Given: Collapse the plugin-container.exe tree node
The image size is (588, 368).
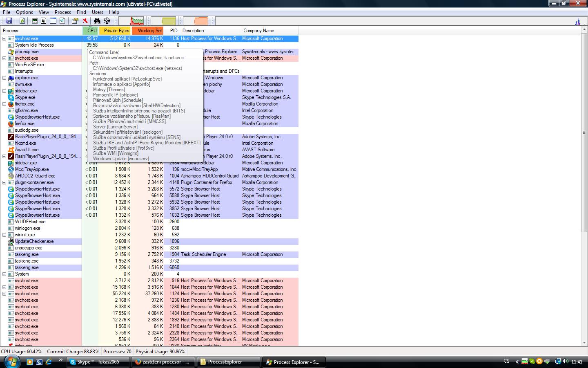Looking at the screenshot, I should coord(4,182).
